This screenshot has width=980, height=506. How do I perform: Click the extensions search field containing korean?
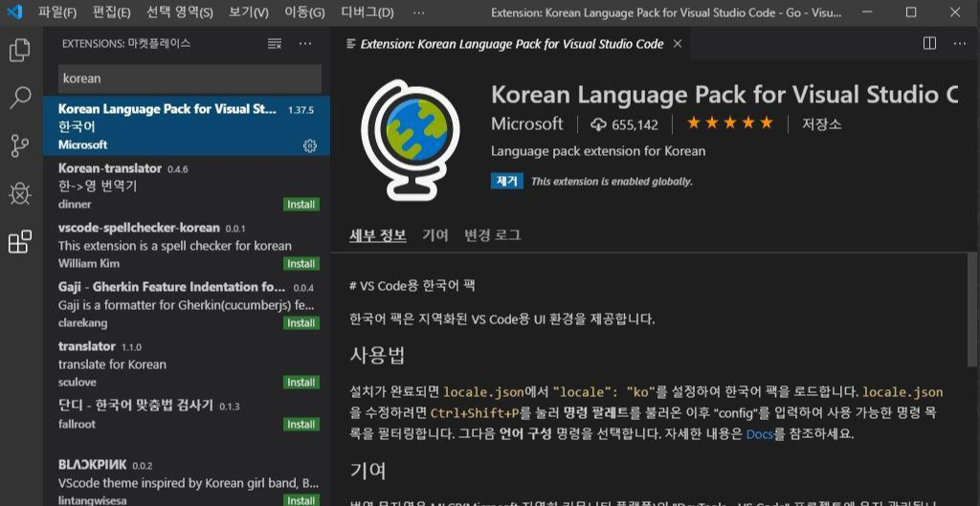(190, 78)
